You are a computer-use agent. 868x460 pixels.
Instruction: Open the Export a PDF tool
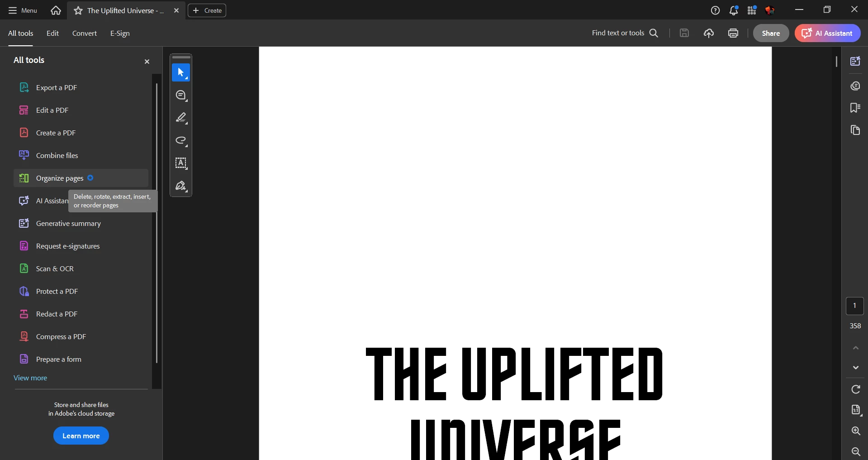(81, 87)
